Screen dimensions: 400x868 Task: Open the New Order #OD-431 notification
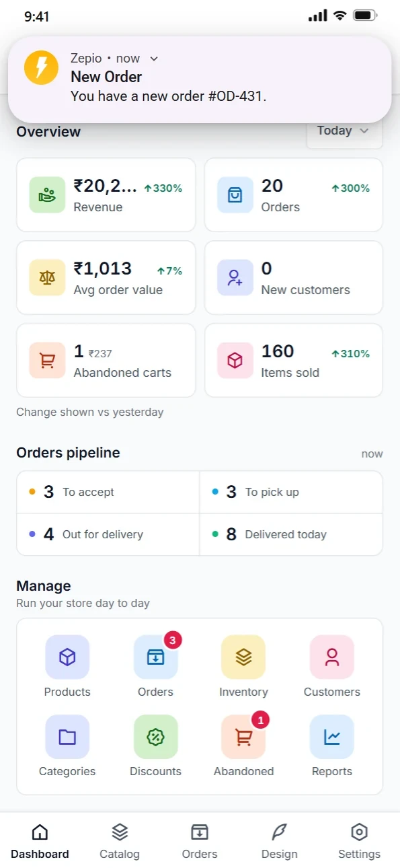(200, 79)
